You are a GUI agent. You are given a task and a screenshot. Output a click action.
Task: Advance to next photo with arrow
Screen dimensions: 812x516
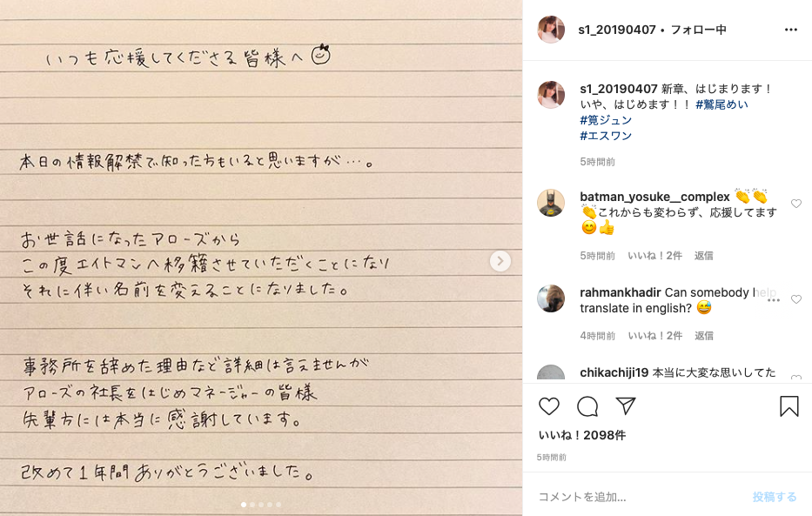click(500, 261)
